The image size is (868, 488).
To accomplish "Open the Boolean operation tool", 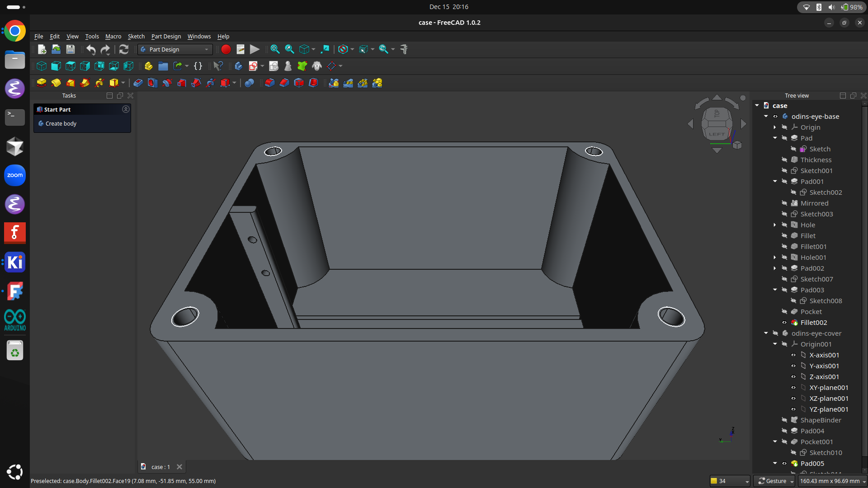I will [x=249, y=83].
